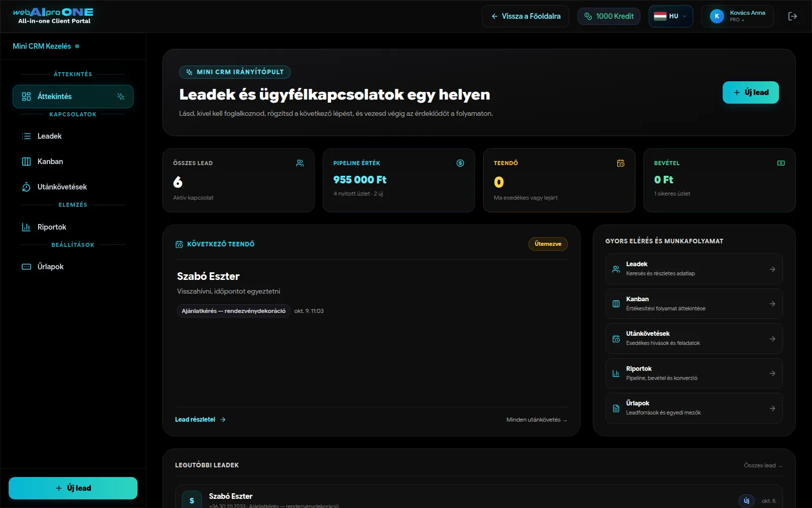Click the S avatar in Legutóbbi leadek

coord(192,500)
